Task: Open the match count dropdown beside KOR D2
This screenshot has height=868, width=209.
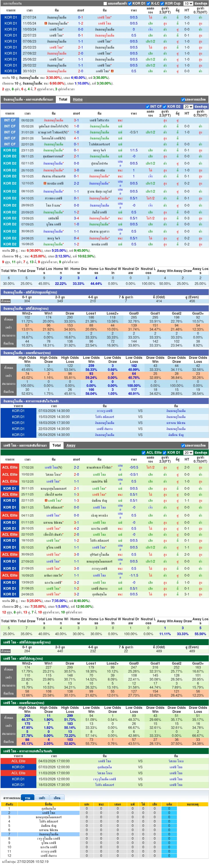Action: [188, 107]
